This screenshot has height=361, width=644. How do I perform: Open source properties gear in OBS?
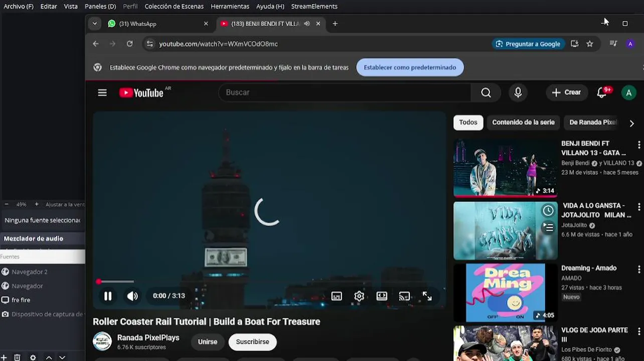tap(33, 357)
